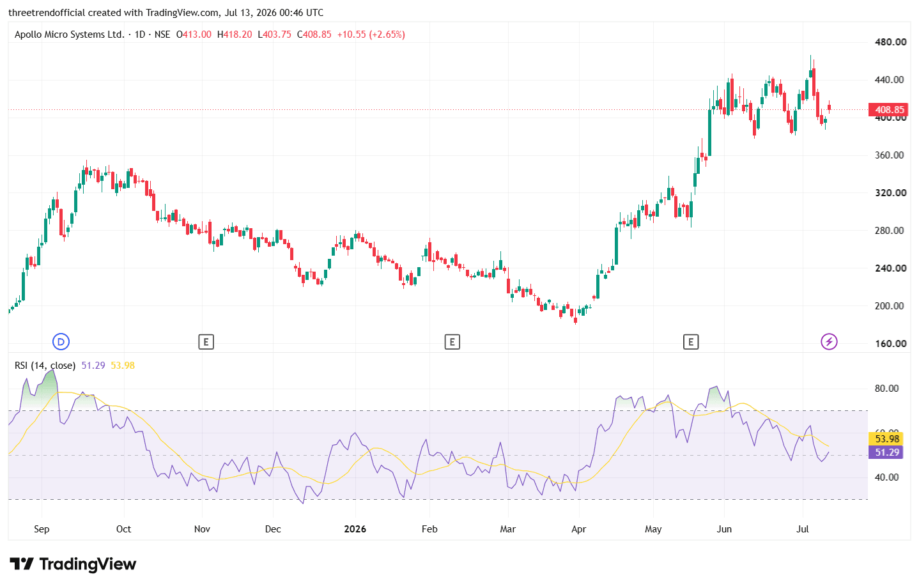The width and height of the screenshot is (919, 588).
Task: Click the "Apollo Micro Systems Ltd." symbol name
Action: coord(70,35)
